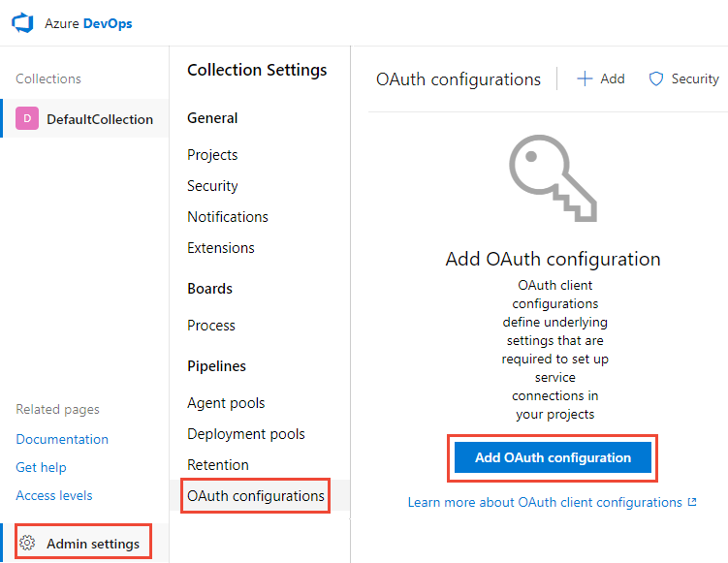Click the Admin settings gear icon

[x=27, y=544]
